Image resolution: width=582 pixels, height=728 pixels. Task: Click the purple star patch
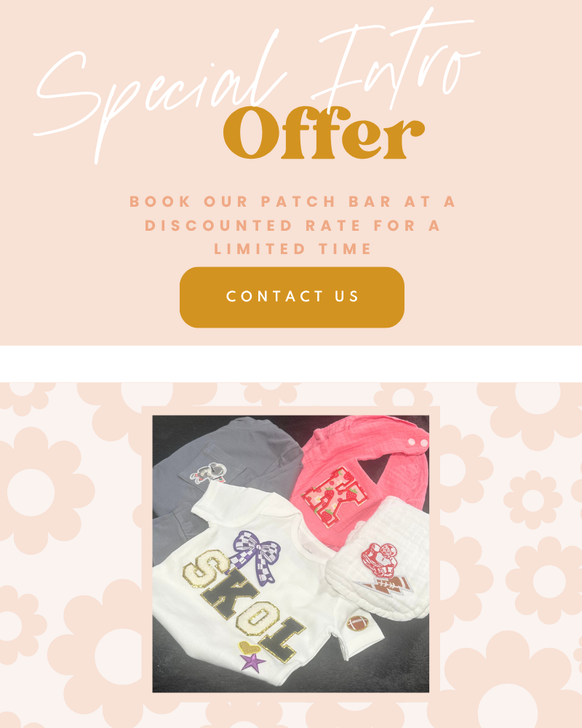click(x=253, y=662)
